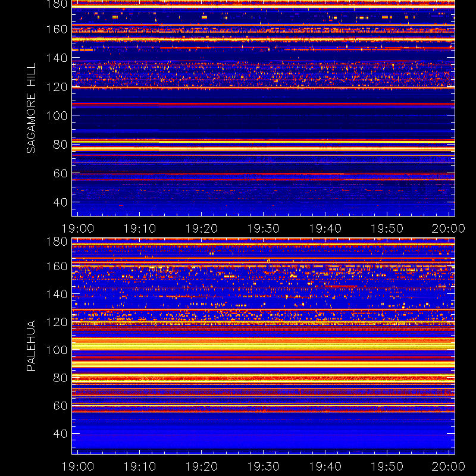Select the 120 tick label on Sagamore Hill axis
The width and height of the screenshot is (476, 476).
(x=57, y=87)
